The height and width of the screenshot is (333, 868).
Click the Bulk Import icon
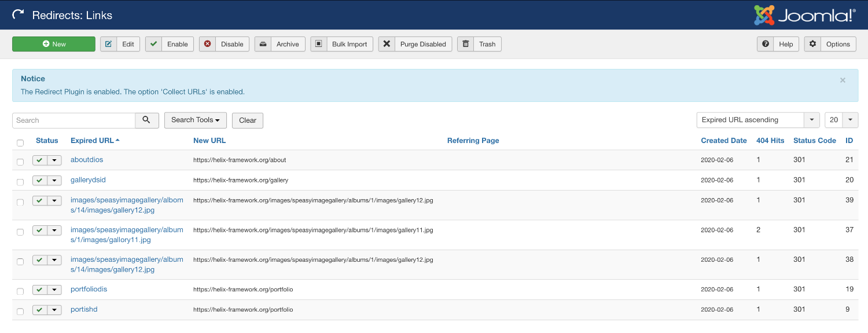click(318, 44)
